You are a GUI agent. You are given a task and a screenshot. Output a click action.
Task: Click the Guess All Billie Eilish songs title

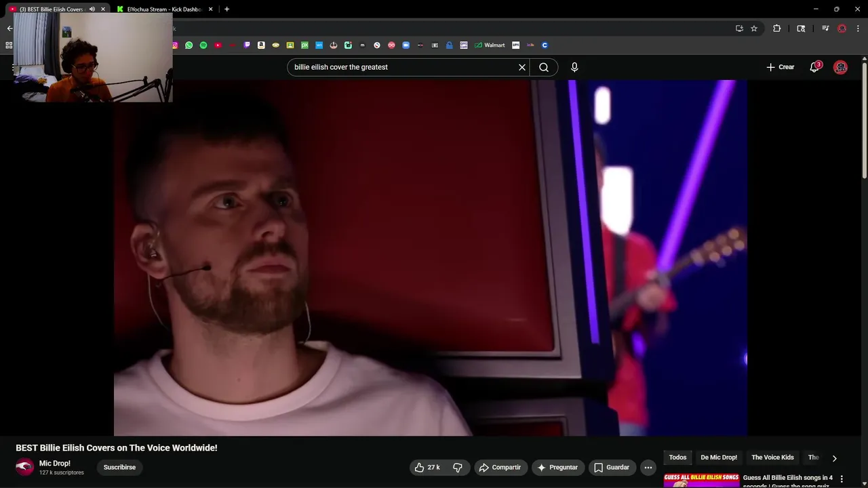pyautogui.click(x=788, y=481)
